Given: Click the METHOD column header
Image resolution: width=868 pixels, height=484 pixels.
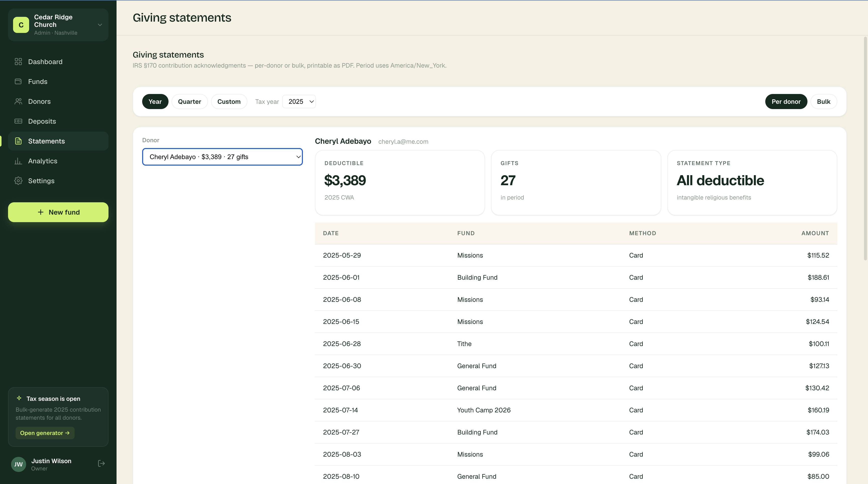Looking at the screenshot, I should point(642,233).
